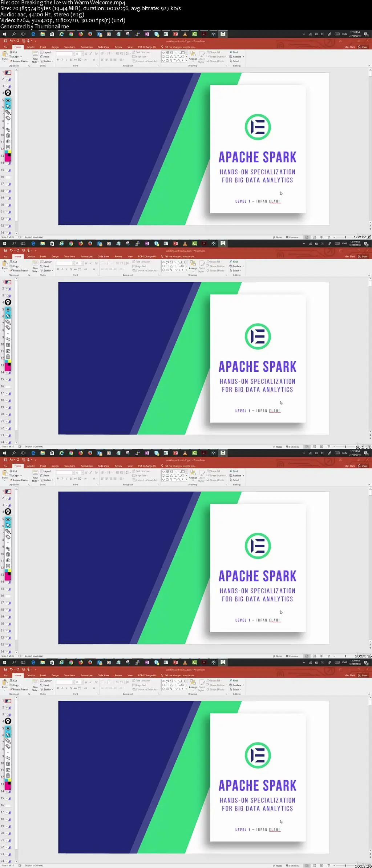Click taskbar search magnifier in fourth frame

point(14,662)
